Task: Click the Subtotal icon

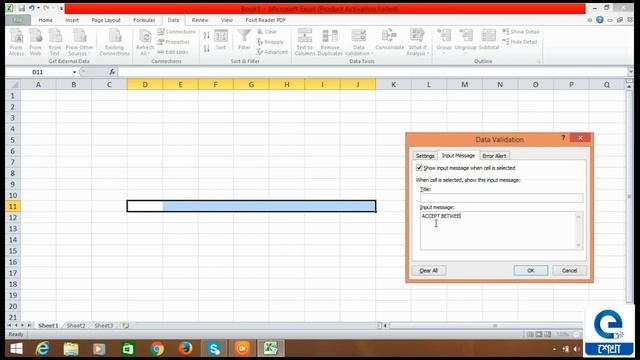Action: point(489,40)
